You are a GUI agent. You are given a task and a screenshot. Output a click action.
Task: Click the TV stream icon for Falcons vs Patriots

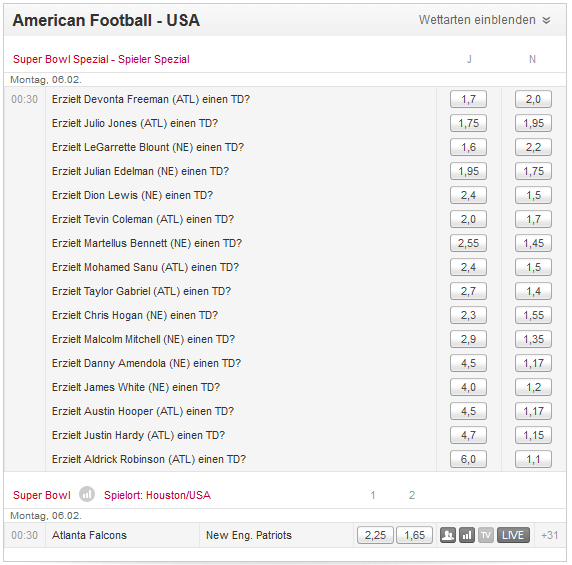[x=486, y=535]
